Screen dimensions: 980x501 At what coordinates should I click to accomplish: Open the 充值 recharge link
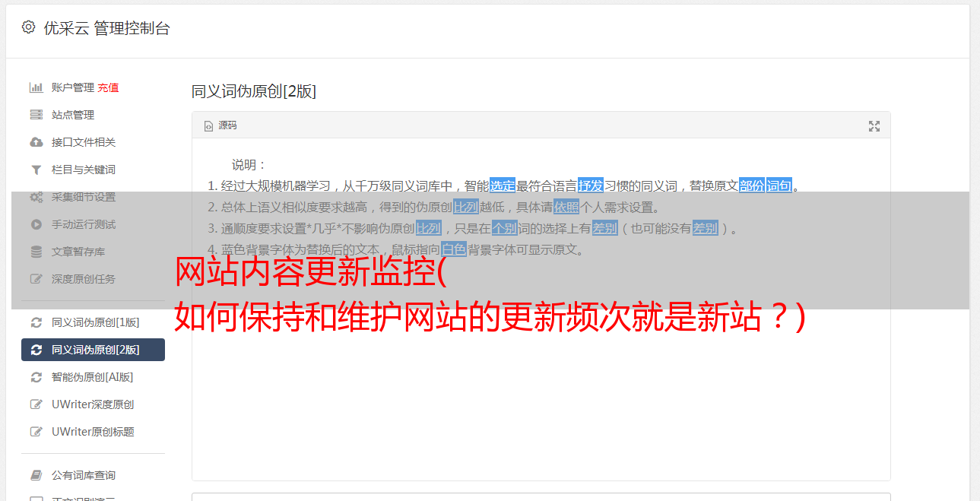click(108, 87)
